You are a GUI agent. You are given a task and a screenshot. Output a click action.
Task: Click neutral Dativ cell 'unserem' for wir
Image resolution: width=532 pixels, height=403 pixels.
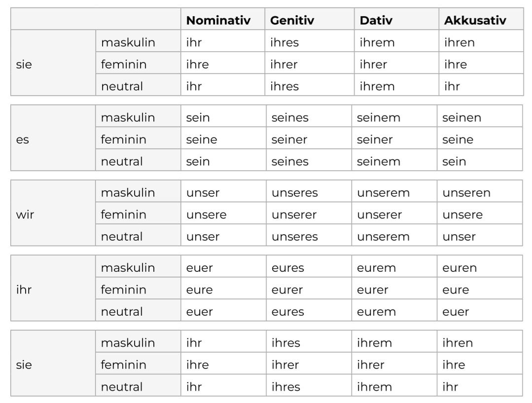point(383,236)
